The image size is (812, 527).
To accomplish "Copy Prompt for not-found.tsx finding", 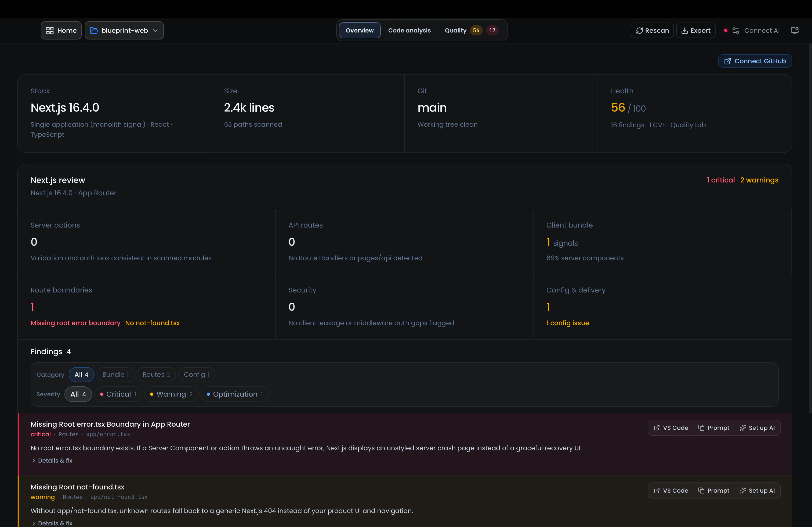I will [x=714, y=491].
